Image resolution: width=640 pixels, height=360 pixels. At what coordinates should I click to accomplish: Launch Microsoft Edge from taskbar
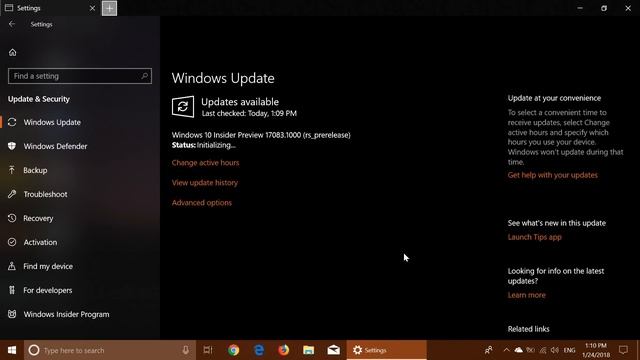tap(259, 350)
